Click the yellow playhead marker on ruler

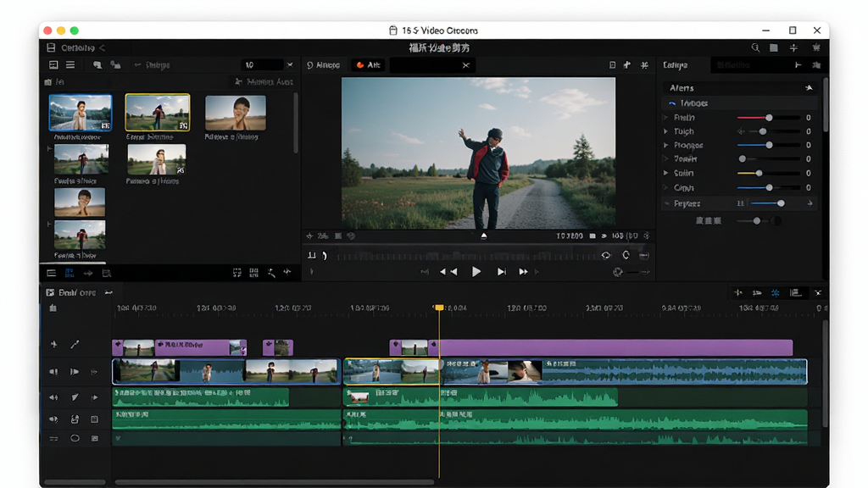(439, 307)
